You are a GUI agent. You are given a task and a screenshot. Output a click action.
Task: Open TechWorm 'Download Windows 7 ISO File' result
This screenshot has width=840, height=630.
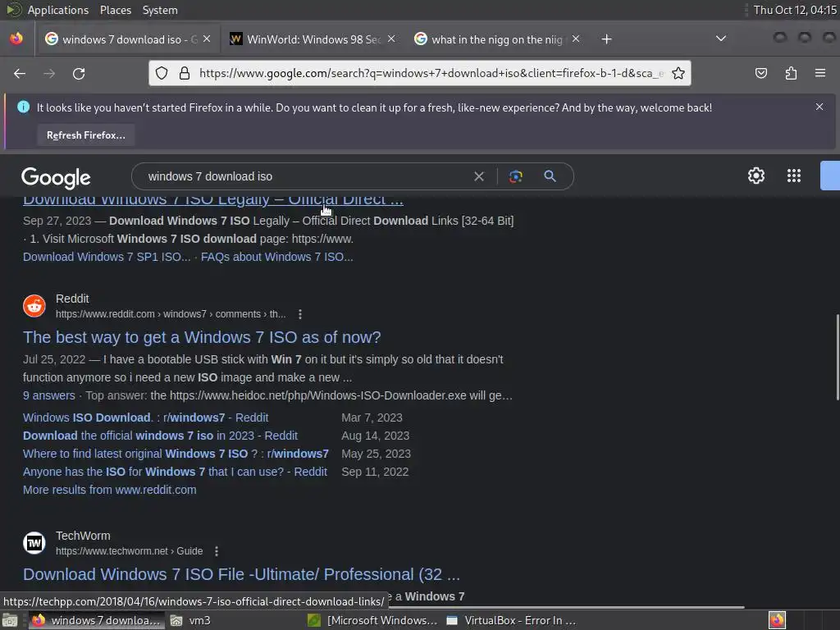click(242, 574)
